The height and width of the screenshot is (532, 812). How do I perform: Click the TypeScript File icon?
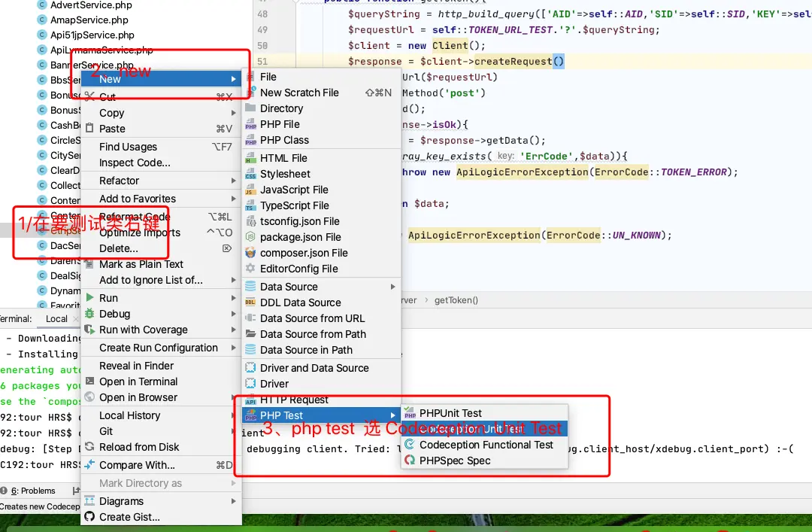coord(250,206)
